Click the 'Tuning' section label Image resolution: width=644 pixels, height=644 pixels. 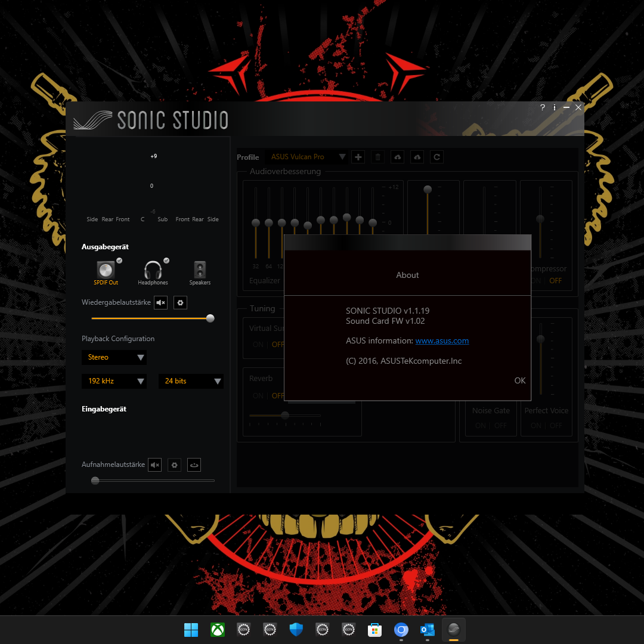coord(262,308)
